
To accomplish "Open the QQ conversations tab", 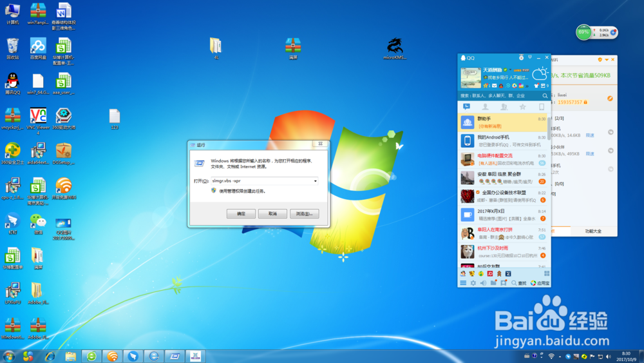I will [466, 107].
